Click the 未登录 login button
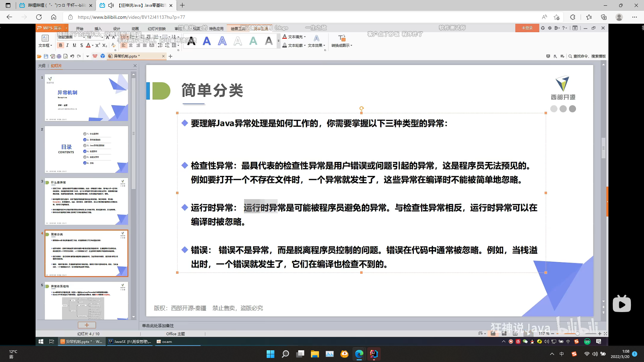Viewport: 644px width, 362px height. [x=527, y=28]
